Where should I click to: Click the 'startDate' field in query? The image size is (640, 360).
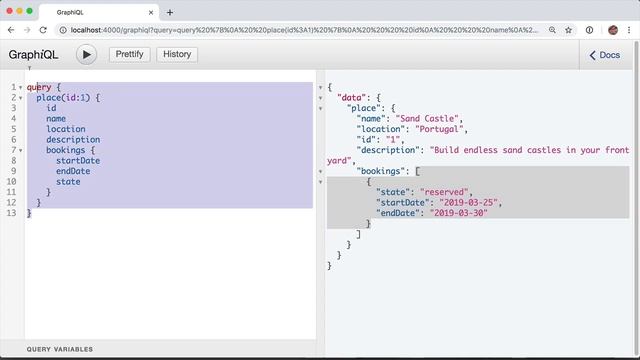pyautogui.click(x=78, y=160)
